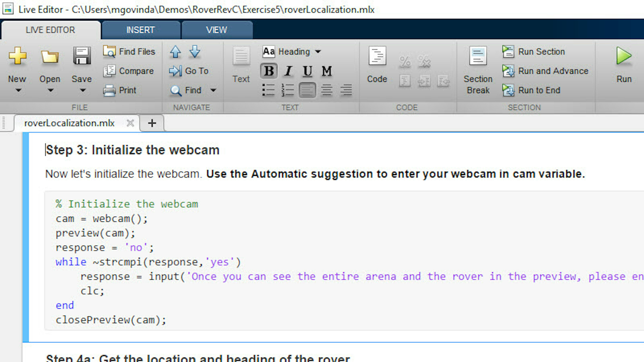Screen dimensions: 644x362
Task: Click the document tab bar drag handle
Action: coord(4,123)
